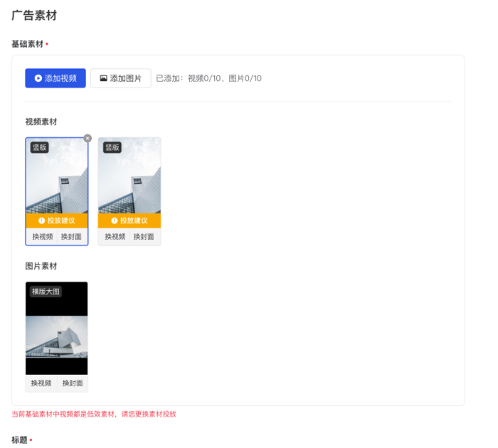Select the first 竖版 video thumbnail
Screen dimensions: 498x448
pos(57,175)
